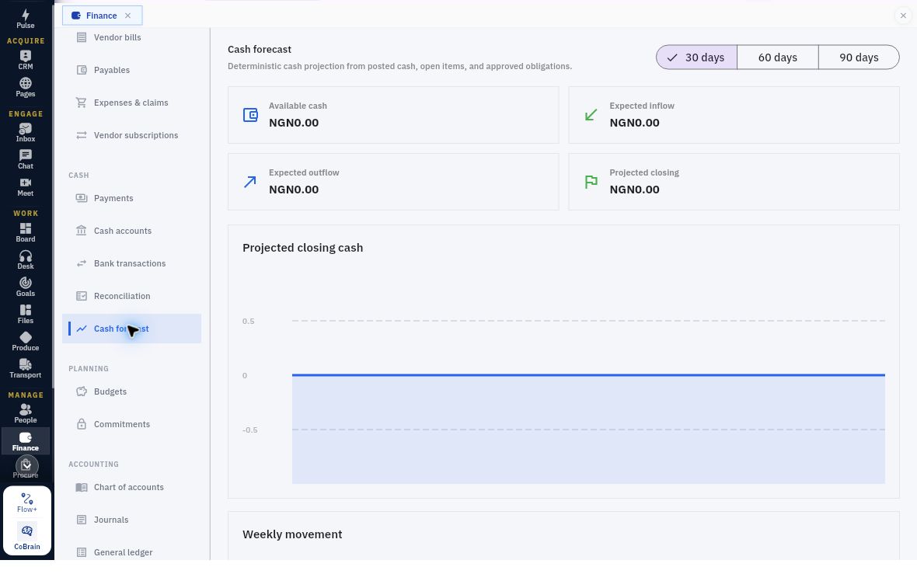Open the Reconciliation page
Viewport: 917px width, 588px height.
click(x=131, y=297)
